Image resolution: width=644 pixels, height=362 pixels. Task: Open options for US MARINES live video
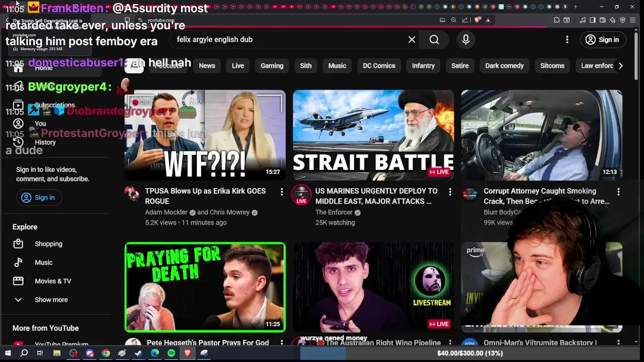[x=450, y=192]
